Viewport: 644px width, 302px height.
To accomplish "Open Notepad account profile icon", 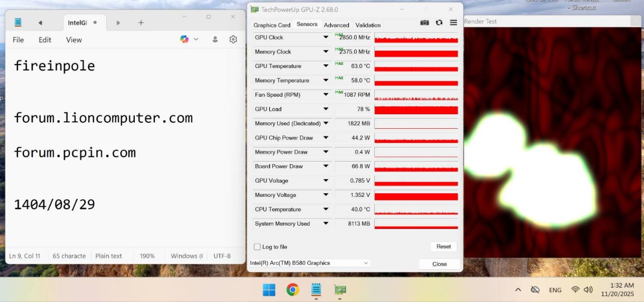I will coord(215,39).
